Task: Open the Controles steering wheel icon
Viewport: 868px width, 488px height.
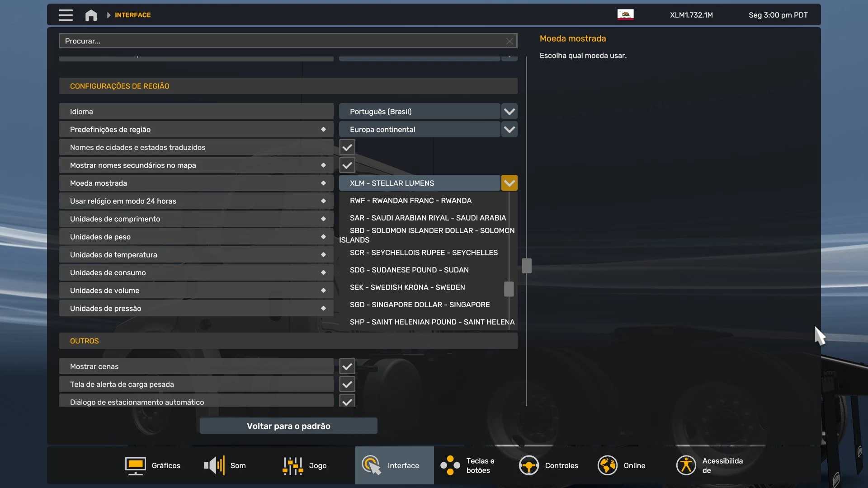Action: [528, 465]
